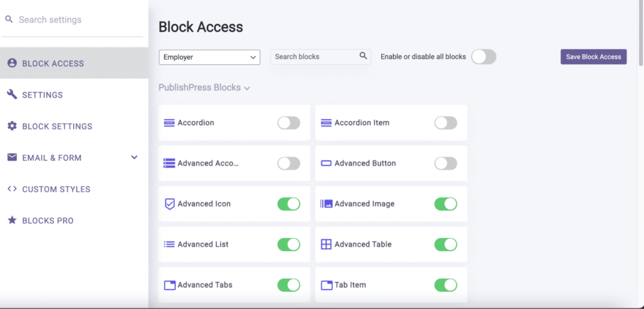Screen dimensions: 644x309
Task: Enable the Accordion Item block toggle
Action: tap(446, 123)
